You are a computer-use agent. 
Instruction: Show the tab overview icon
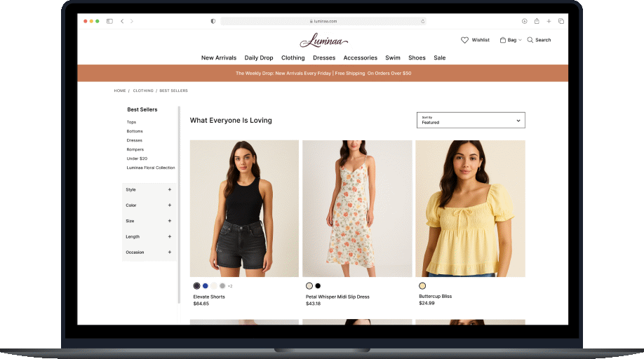pyautogui.click(x=561, y=21)
